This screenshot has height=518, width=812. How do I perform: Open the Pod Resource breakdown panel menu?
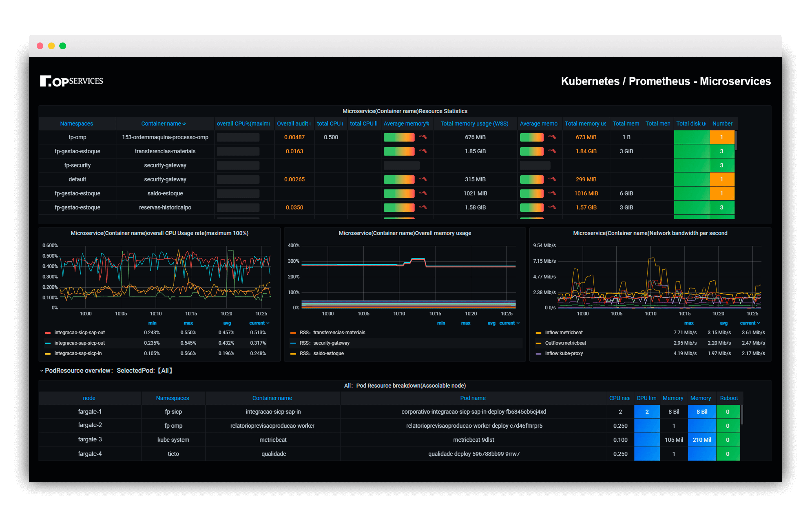[x=405, y=386]
